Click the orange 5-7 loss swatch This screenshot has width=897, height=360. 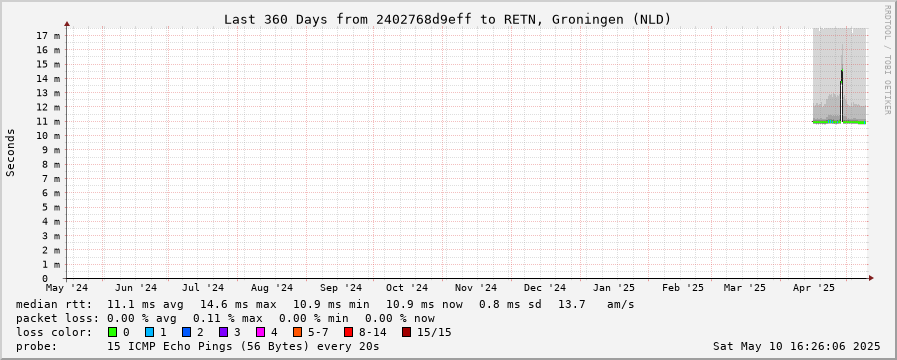[297, 332]
